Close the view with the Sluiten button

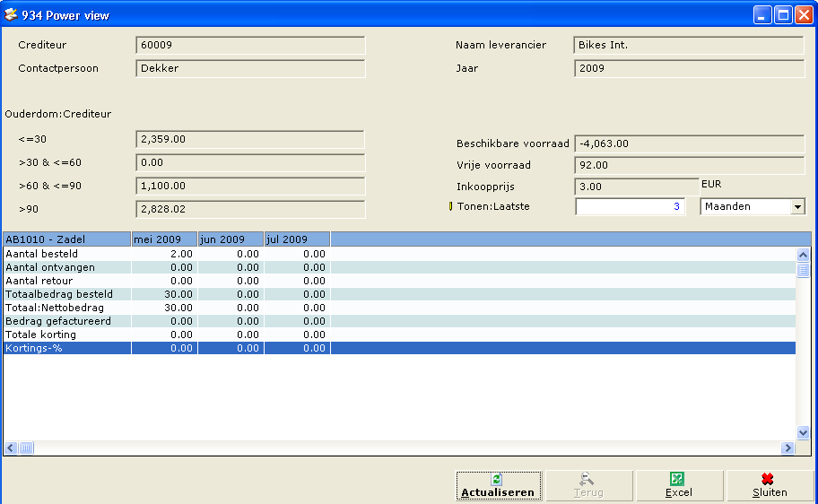770,486
